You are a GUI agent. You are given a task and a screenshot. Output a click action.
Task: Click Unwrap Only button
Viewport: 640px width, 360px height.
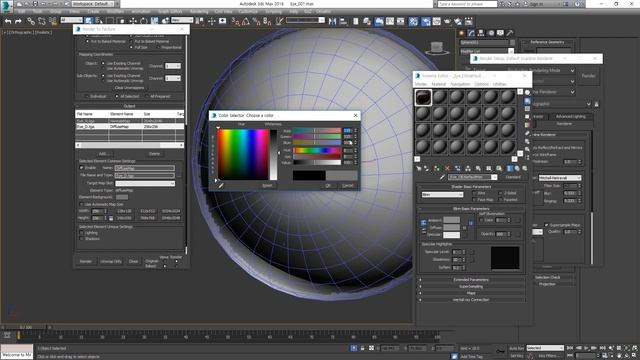(111, 261)
